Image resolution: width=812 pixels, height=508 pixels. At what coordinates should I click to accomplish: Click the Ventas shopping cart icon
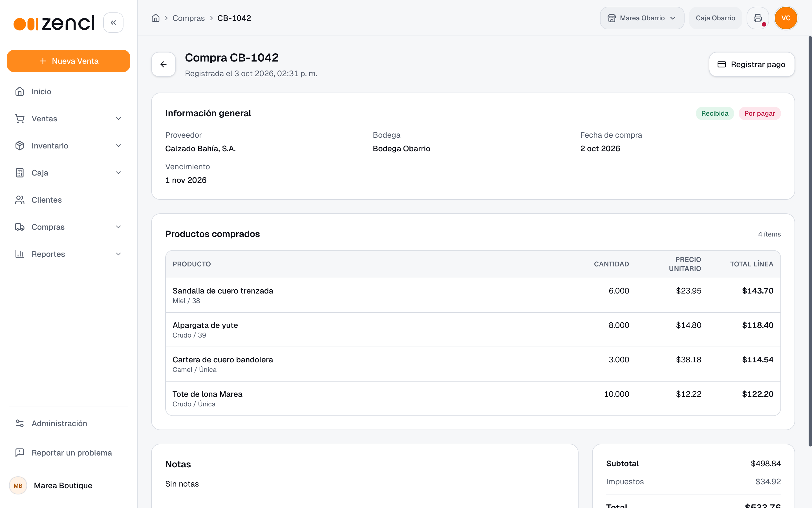click(x=20, y=119)
